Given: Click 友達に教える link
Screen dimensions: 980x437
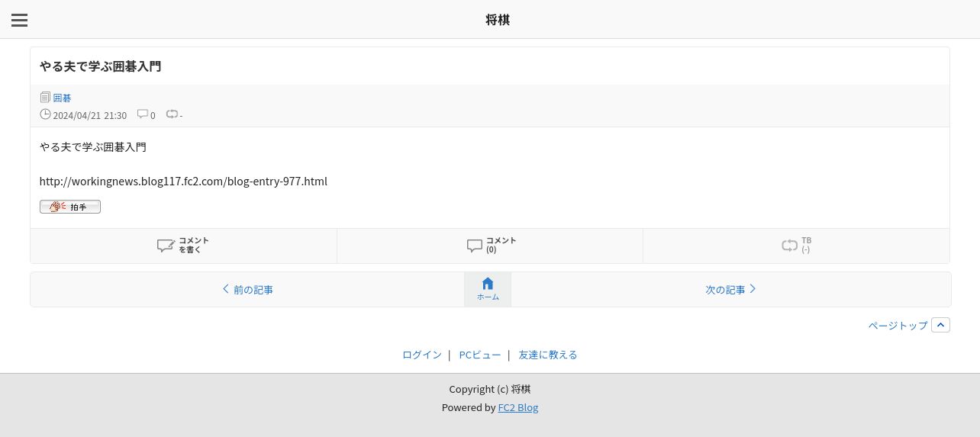Looking at the screenshot, I should pyautogui.click(x=548, y=355).
